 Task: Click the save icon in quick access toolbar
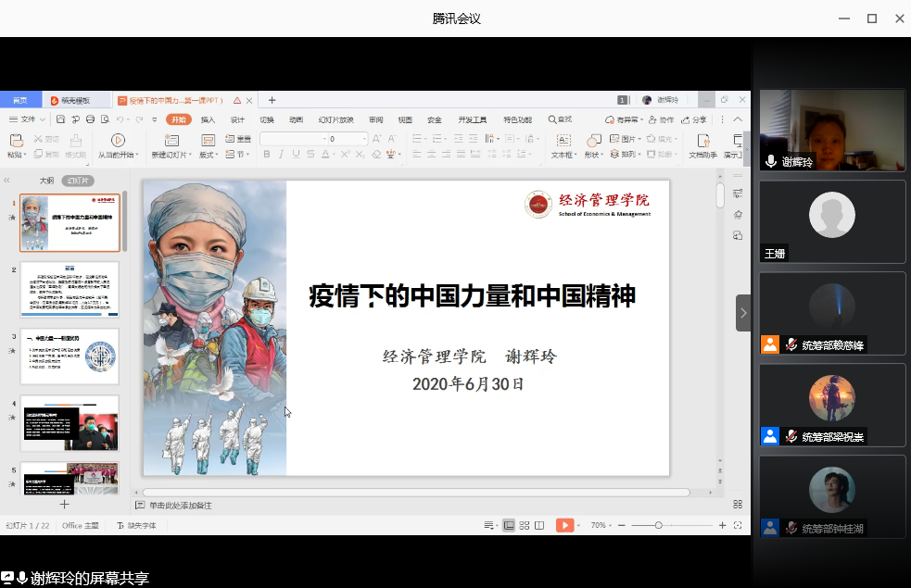(x=60, y=119)
